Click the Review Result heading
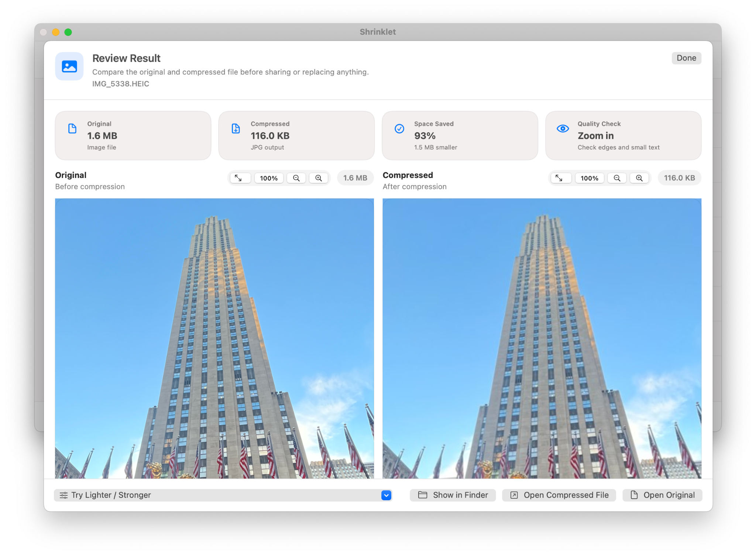Viewport: 756px width, 557px height. (x=126, y=58)
